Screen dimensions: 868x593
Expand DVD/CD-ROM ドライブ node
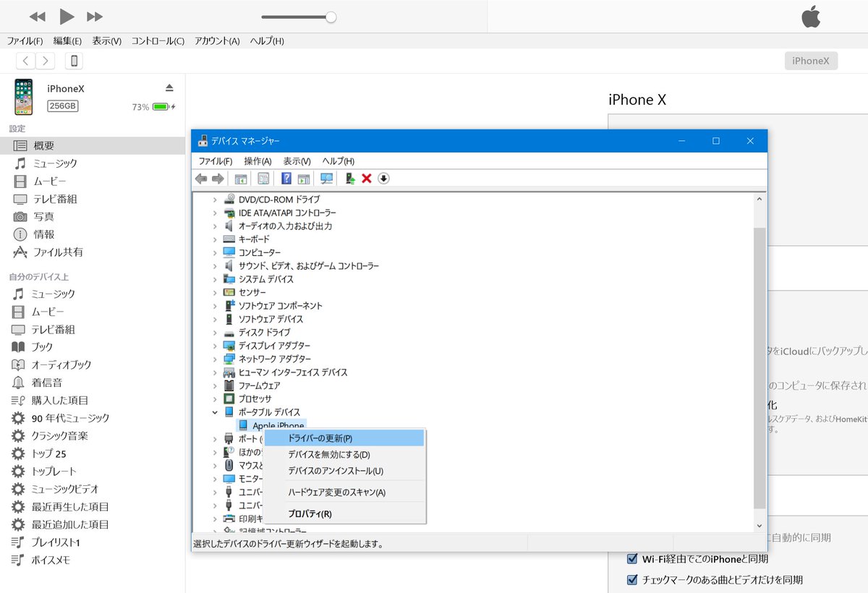pos(215,199)
